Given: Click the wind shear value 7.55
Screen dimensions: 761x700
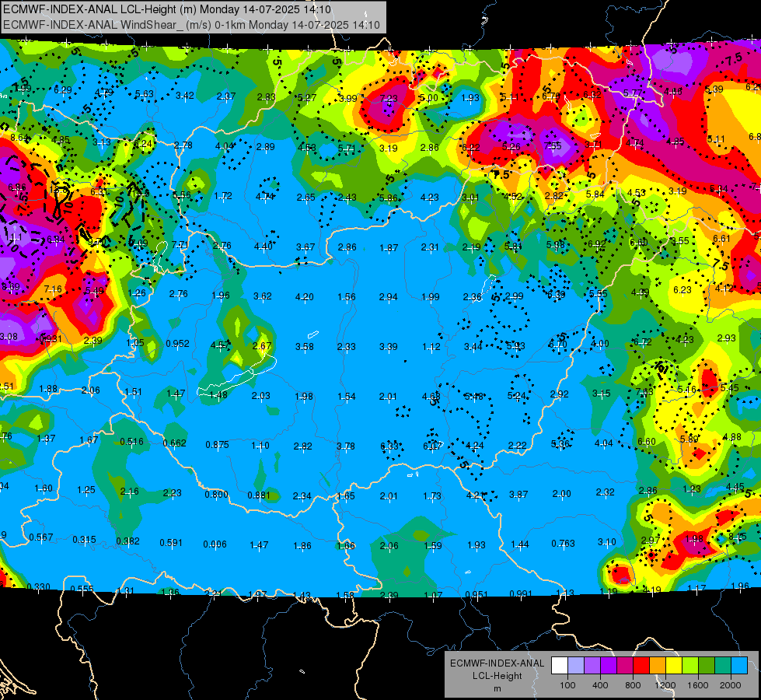Looking at the screenshot, I should click(553, 145).
